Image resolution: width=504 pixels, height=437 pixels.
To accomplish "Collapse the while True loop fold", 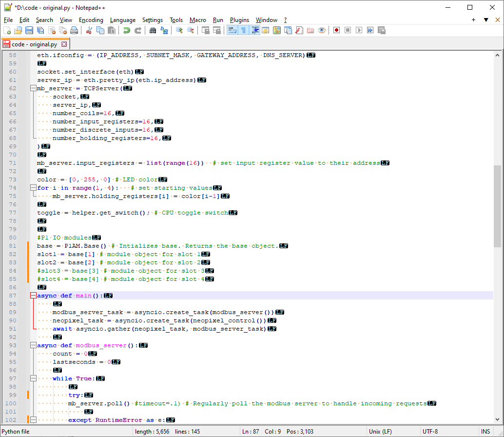I will [x=33, y=378].
